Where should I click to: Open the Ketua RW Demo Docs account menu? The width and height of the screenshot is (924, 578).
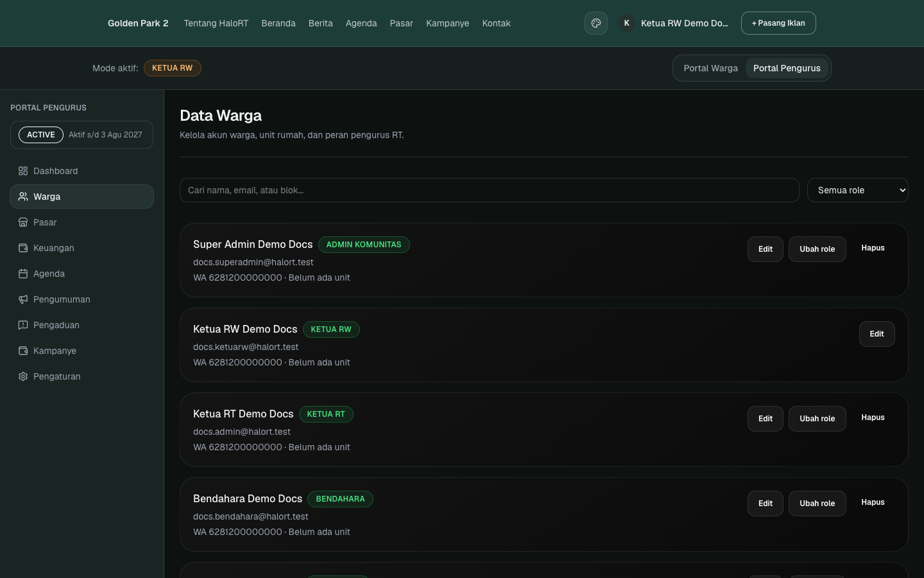click(x=674, y=23)
